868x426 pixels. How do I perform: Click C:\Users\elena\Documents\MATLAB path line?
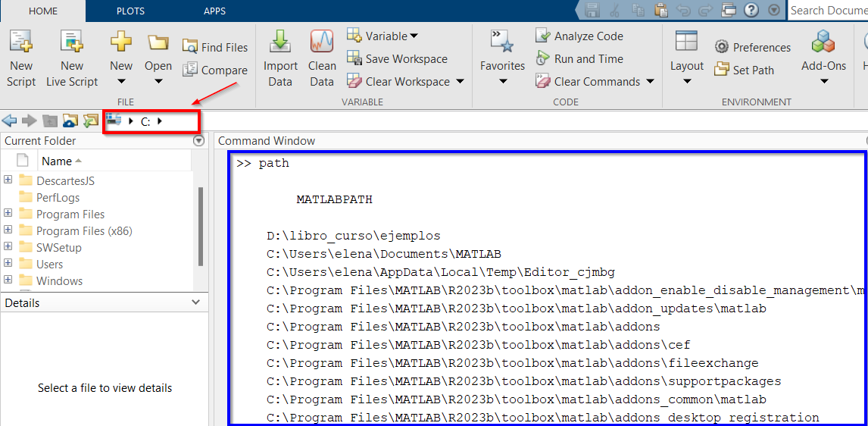383,254
